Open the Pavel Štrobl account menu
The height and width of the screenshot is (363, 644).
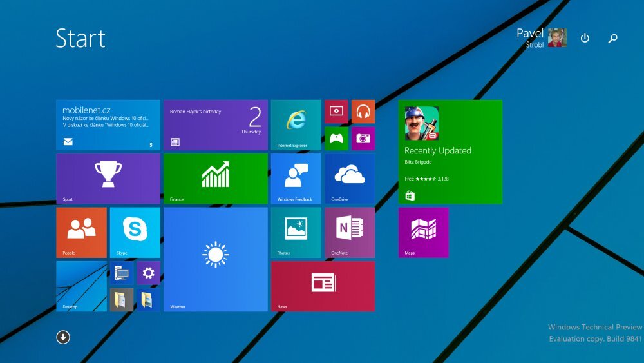coord(542,38)
